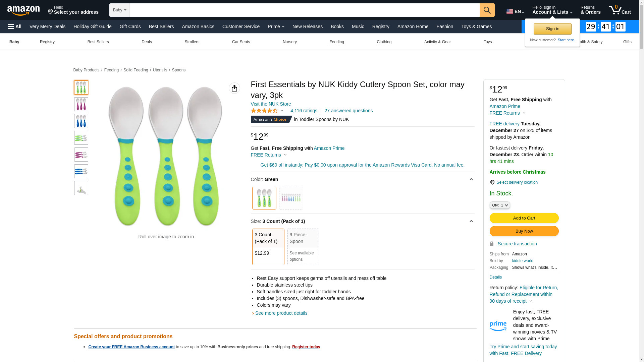Click the delivery location pin icon
The image size is (644, 362).
[x=492, y=182]
